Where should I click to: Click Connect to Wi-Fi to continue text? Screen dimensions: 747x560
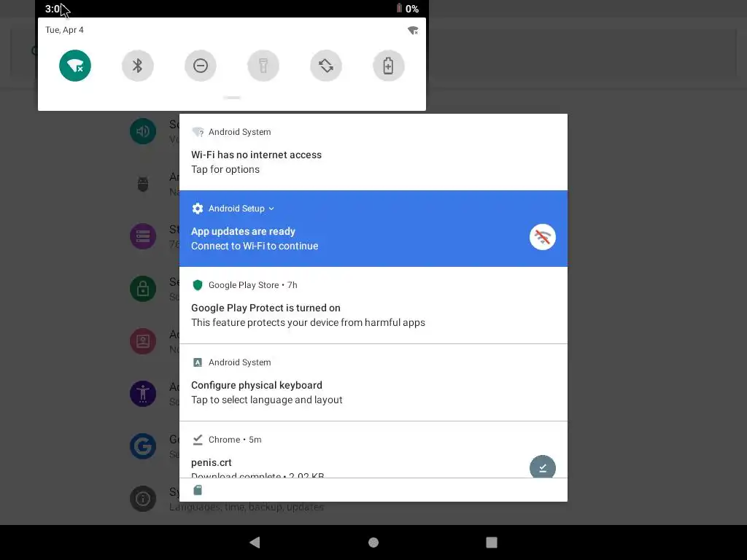coord(255,246)
